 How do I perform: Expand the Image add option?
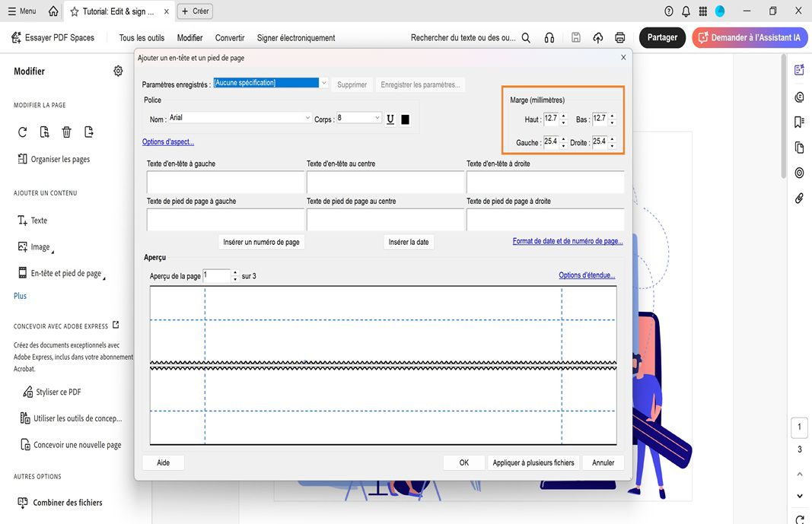click(36, 246)
